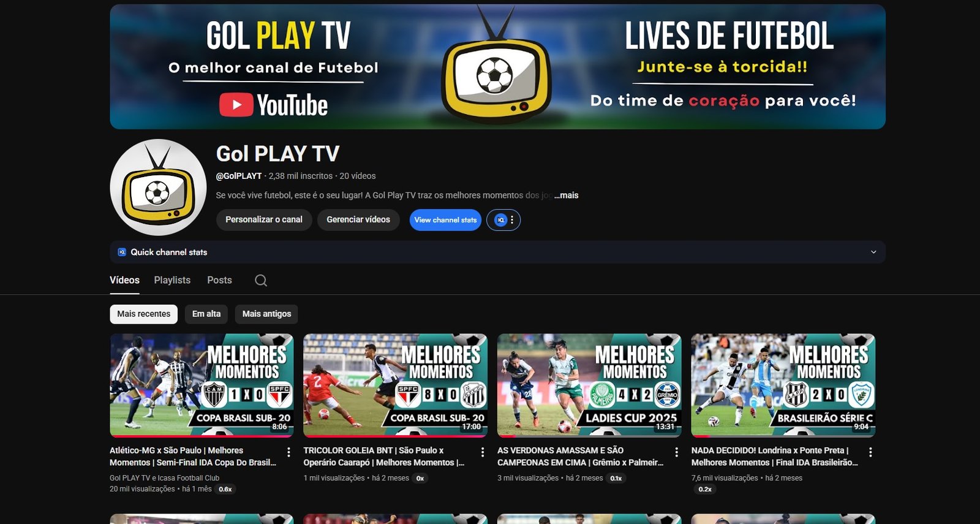Screen dimensions: 980x524
Task: Open options menu for TRICOLOR GOLEIA BNT video
Action: pos(483,452)
